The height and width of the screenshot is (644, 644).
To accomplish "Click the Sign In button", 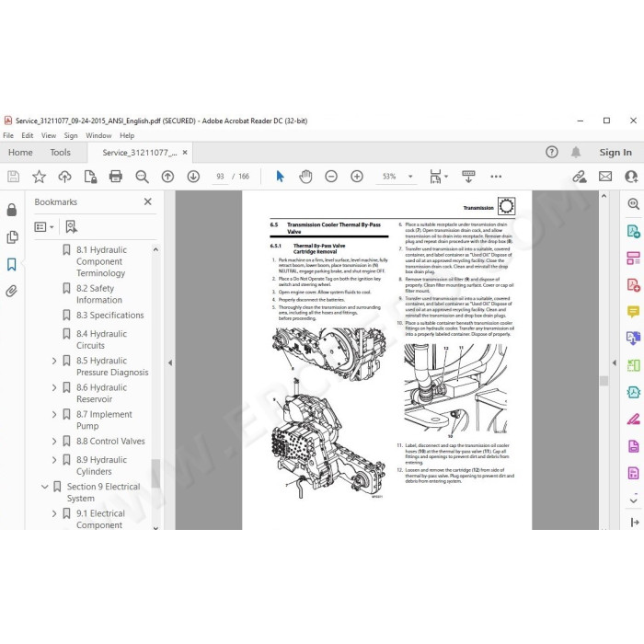I will (x=615, y=153).
